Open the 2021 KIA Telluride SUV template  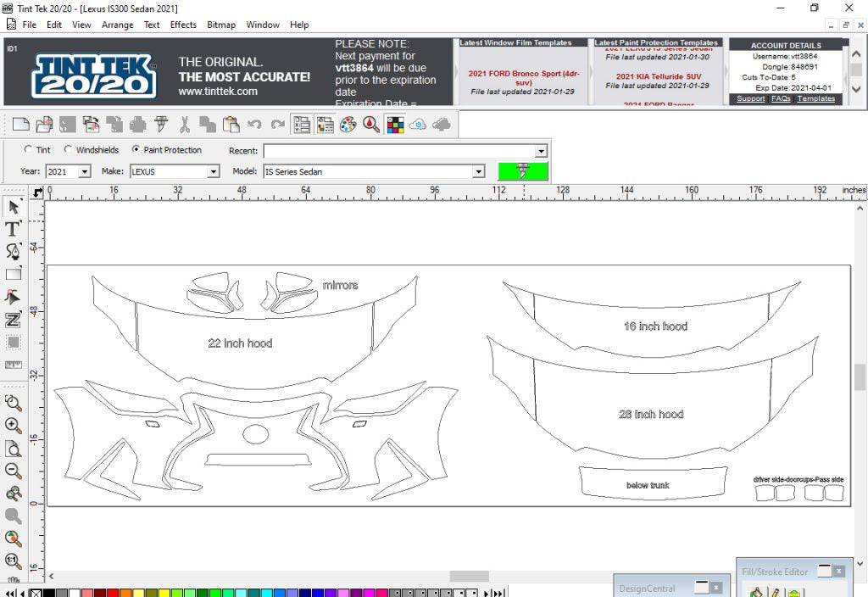click(659, 76)
